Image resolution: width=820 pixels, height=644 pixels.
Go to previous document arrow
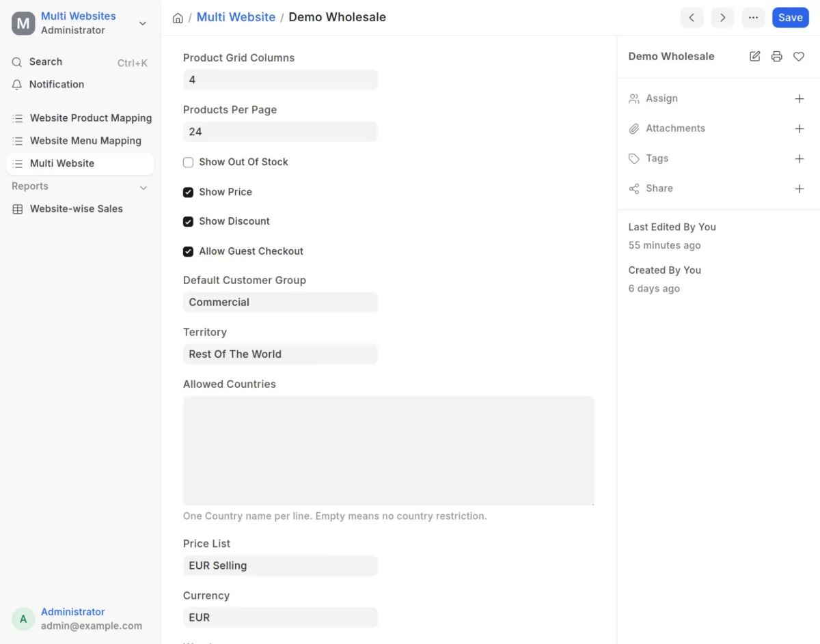click(x=692, y=18)
